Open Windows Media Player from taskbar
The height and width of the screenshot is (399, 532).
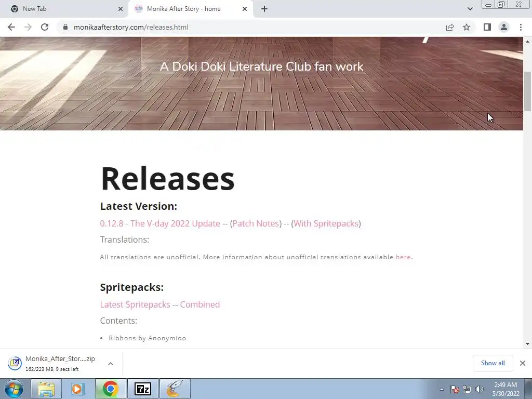coord(77,389)
